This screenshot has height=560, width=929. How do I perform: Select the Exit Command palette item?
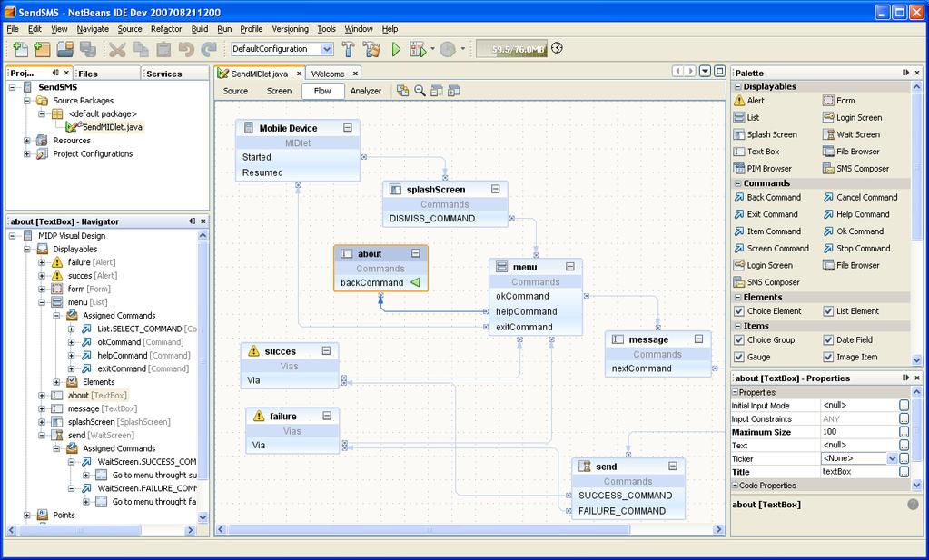(766, 214)
